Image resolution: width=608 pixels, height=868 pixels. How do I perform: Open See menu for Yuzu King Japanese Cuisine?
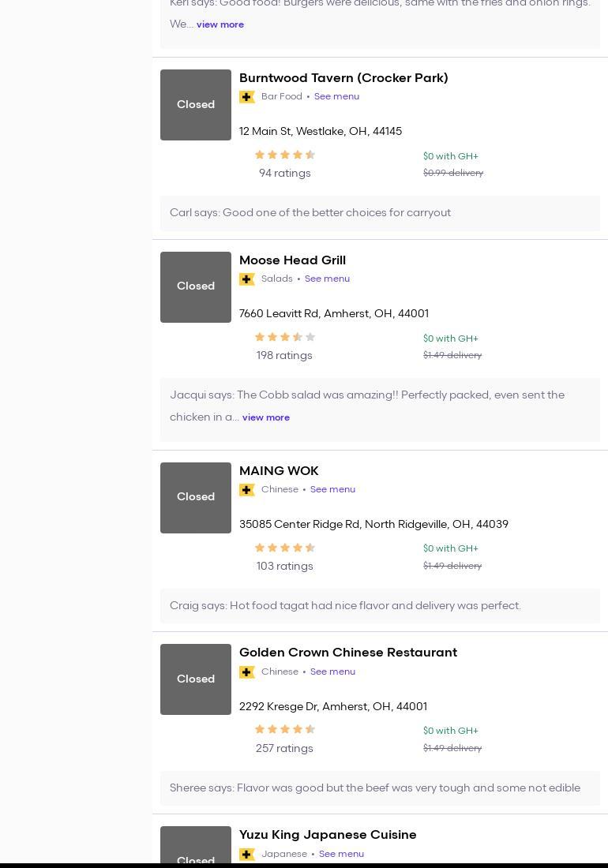[341, 854]
